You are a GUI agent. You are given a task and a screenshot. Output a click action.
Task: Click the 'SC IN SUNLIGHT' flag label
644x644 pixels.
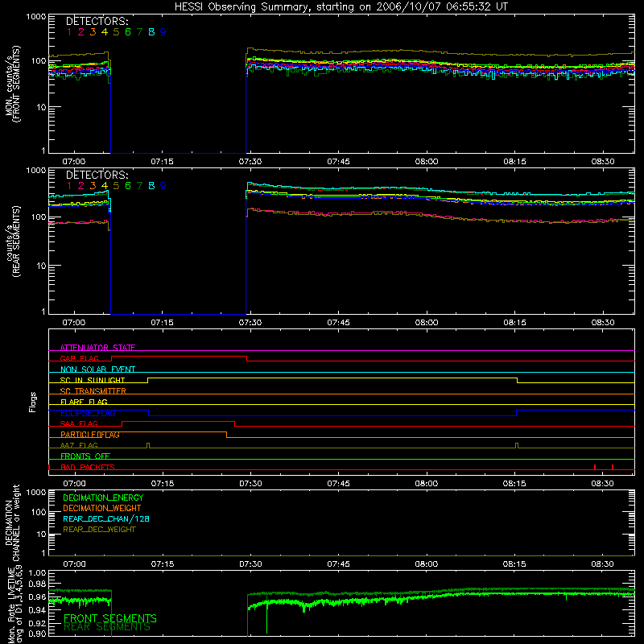93,380
